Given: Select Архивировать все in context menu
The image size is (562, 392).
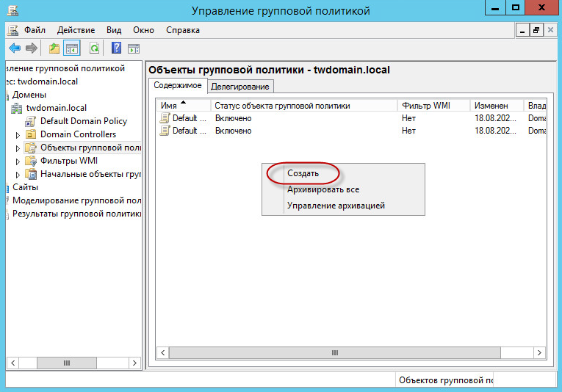Looking at the screenshot, I should [x=323, y=189].
